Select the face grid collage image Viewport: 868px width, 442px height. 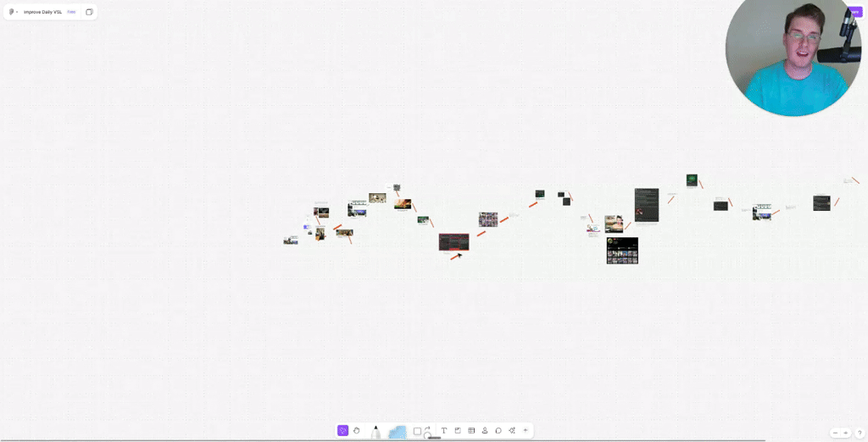click(488, 219)
